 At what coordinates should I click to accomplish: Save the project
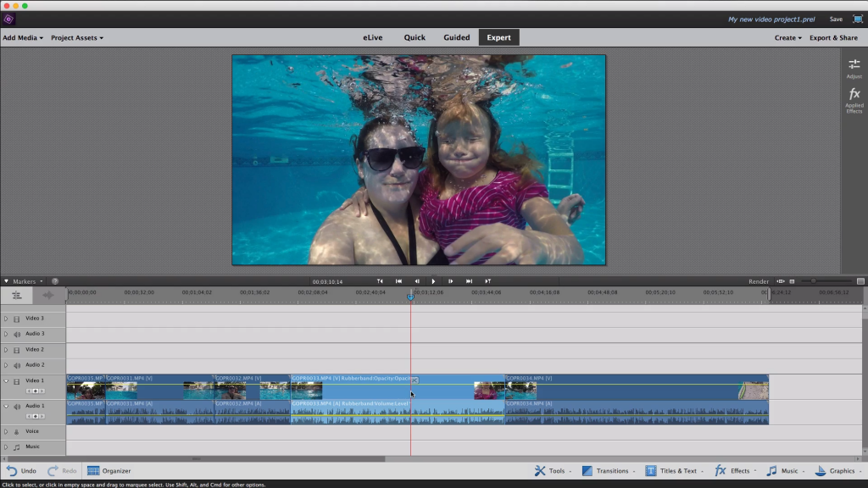(836, 19)
